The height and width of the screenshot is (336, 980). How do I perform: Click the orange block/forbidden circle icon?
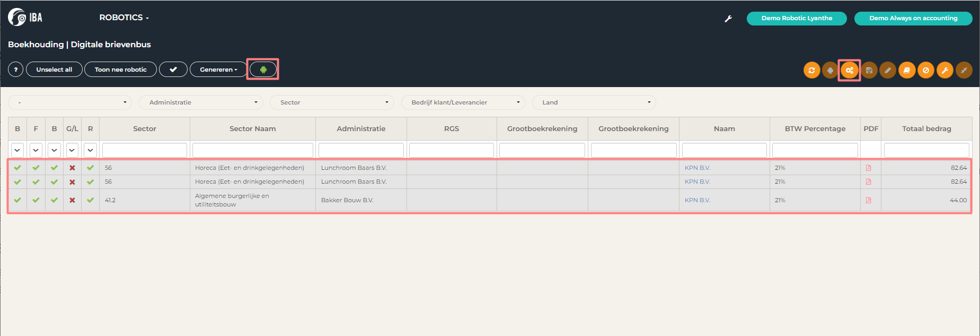(925, 70)
